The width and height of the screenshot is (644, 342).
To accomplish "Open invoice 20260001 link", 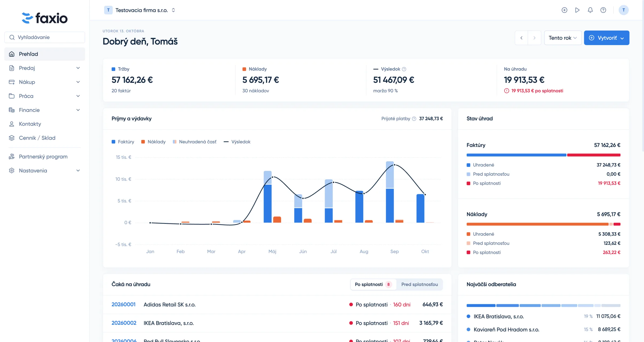I will click(x=123, y=304).
